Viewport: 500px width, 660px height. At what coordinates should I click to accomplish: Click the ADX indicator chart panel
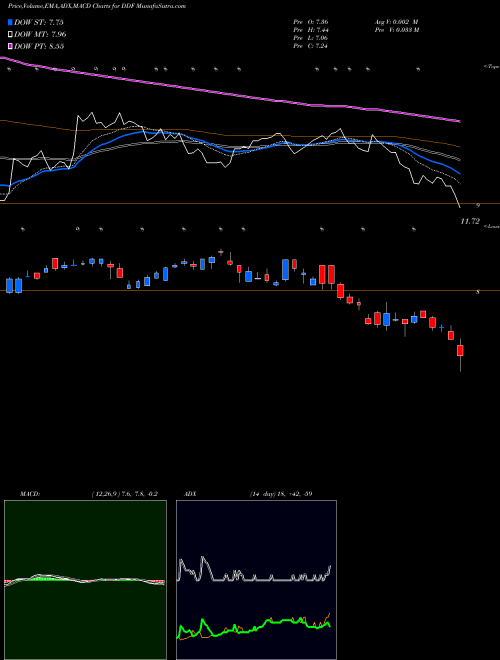click(x=256, y=580)
